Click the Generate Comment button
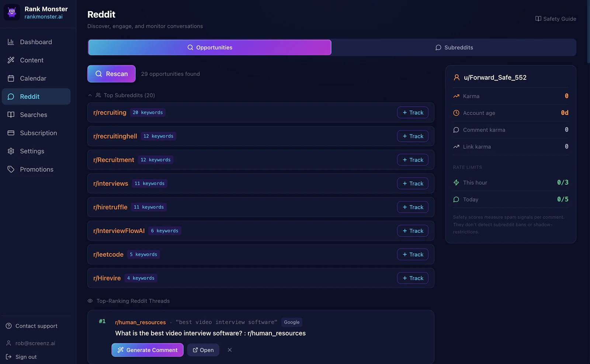The image size is (590, 364). tap(147, 350)
